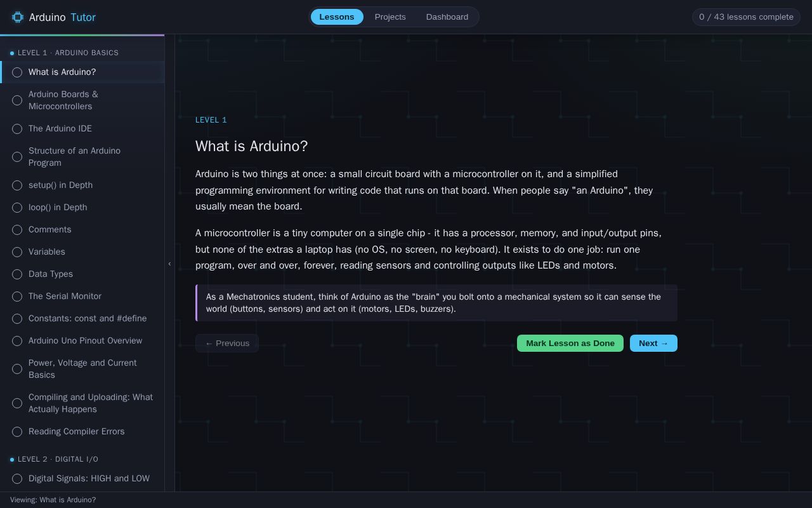
Task: Toggle completion circle for The Arduino IDE
Action: pos(17,129)
